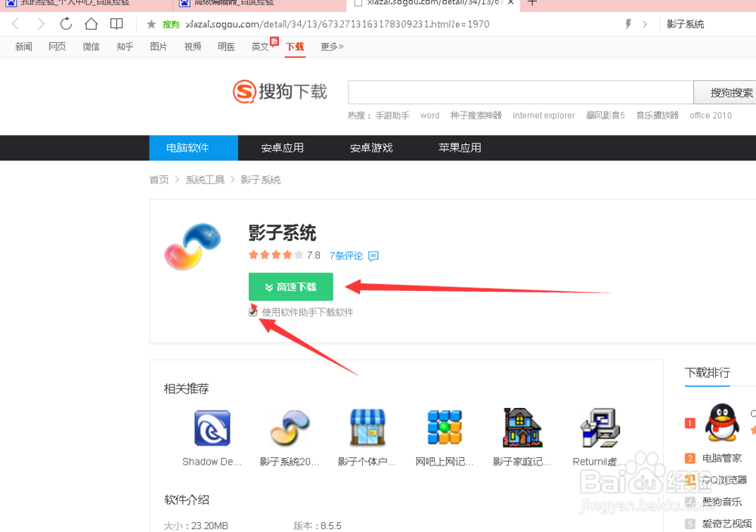756x532 pixels.
Task: Open the 7条评论 link
Action: click(346, 256)
